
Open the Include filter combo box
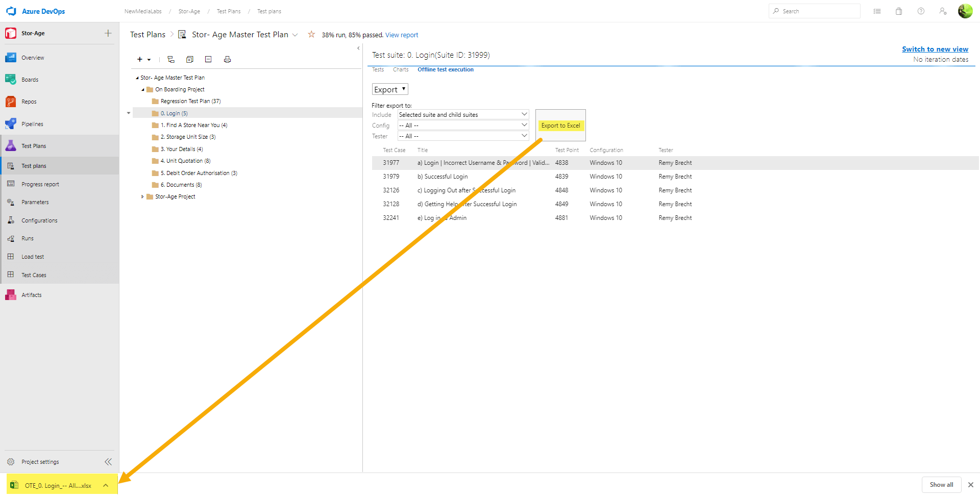tap(463, 115)
